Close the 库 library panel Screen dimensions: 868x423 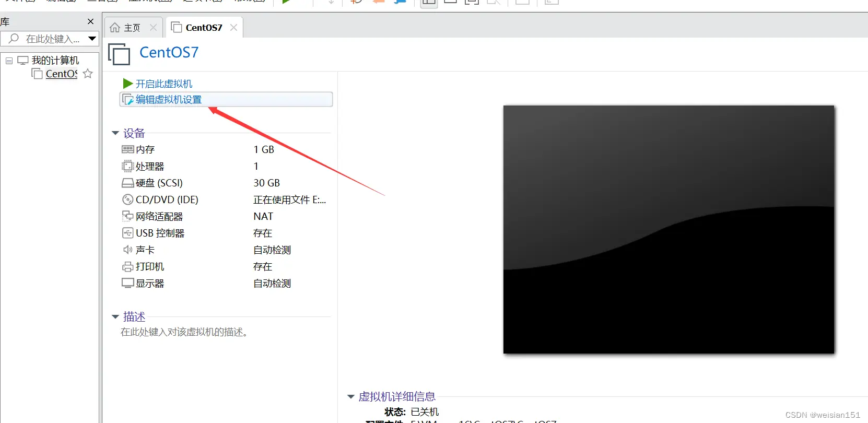pos(91,21)
